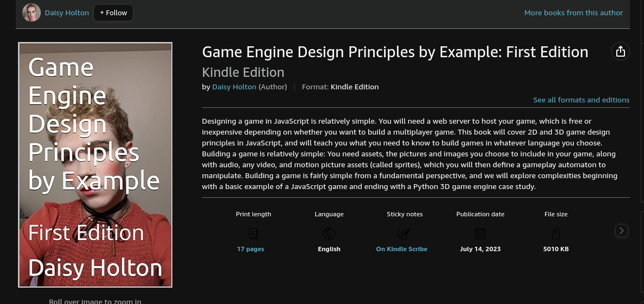644x304 pixels.
Task: Open More books from this author
Action: (573, 13)
